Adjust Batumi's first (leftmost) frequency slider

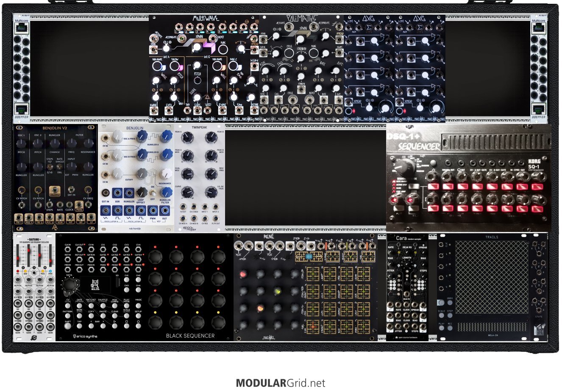(x=18, y=255)
